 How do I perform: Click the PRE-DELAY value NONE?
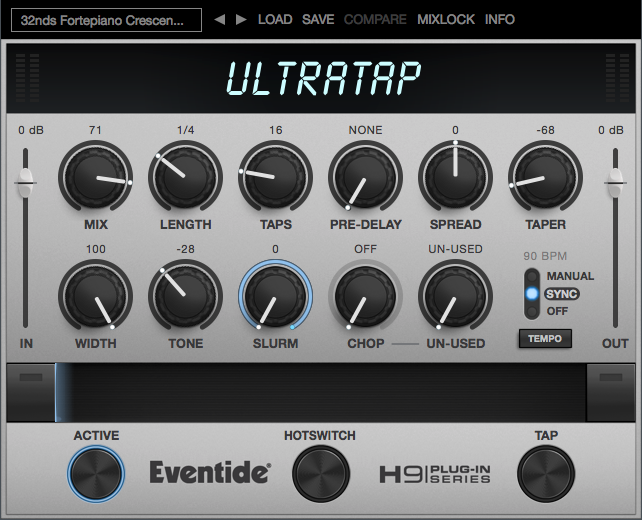[365, 130]
